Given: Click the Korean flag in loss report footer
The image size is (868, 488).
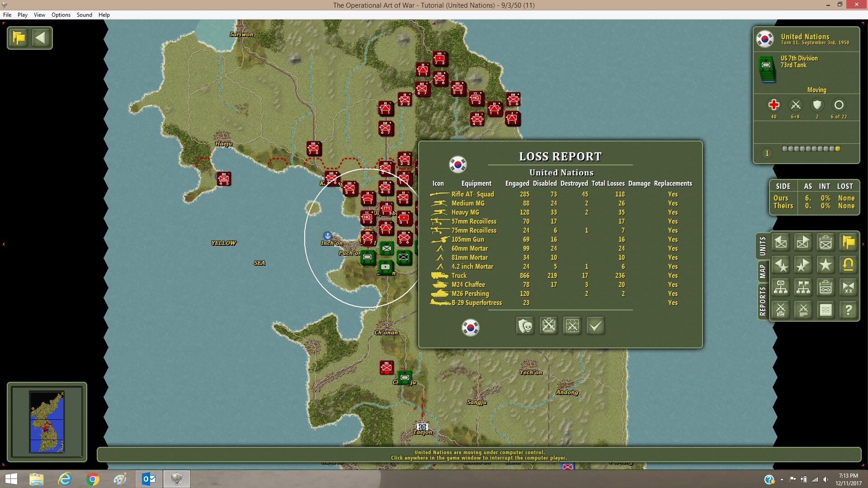Looking at the screenshot, I should pos(471,327).
